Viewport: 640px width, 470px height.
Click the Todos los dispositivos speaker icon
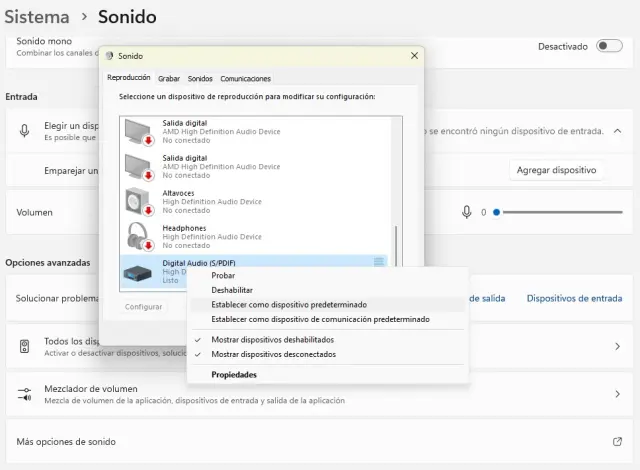point(25,346)
